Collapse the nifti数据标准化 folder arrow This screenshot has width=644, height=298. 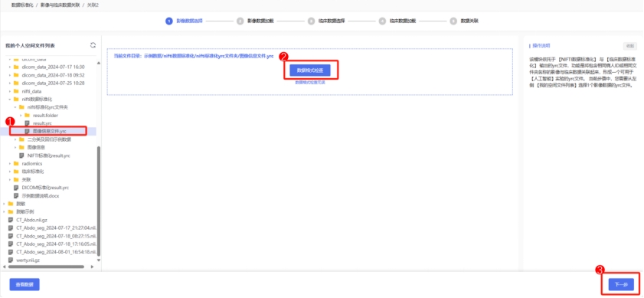click(10, 99)
